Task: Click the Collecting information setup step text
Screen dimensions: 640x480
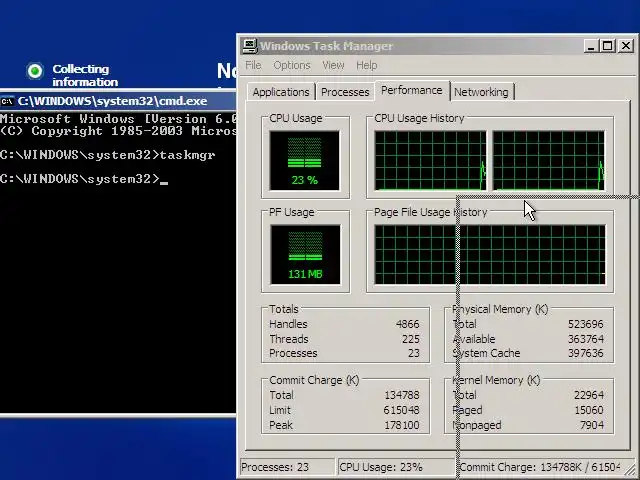Action: (85, 76)
